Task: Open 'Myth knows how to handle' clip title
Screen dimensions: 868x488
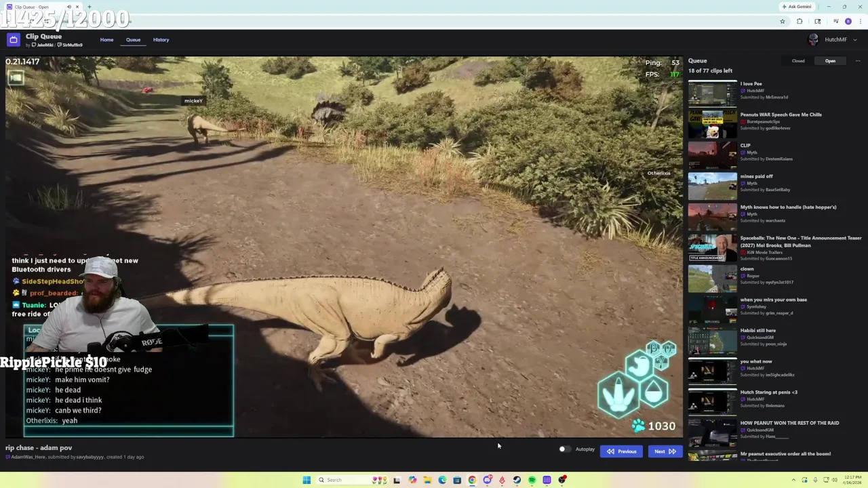Action: [788, 207]
